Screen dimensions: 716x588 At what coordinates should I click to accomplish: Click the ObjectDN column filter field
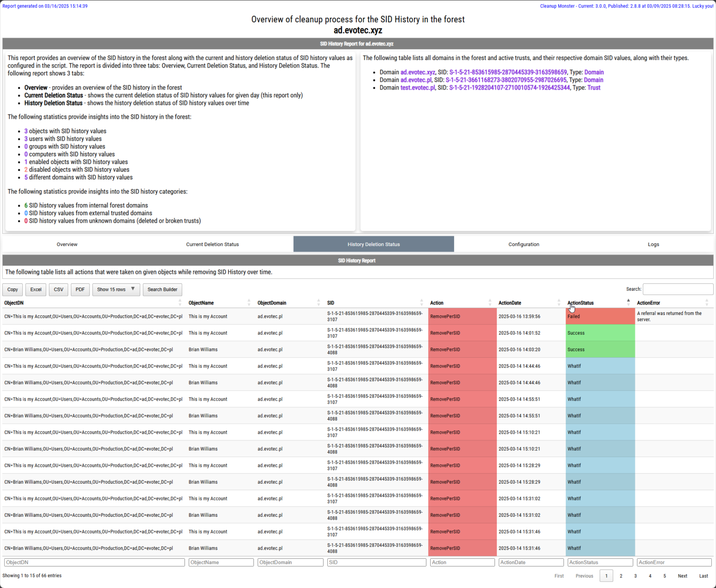click(94, 562)
